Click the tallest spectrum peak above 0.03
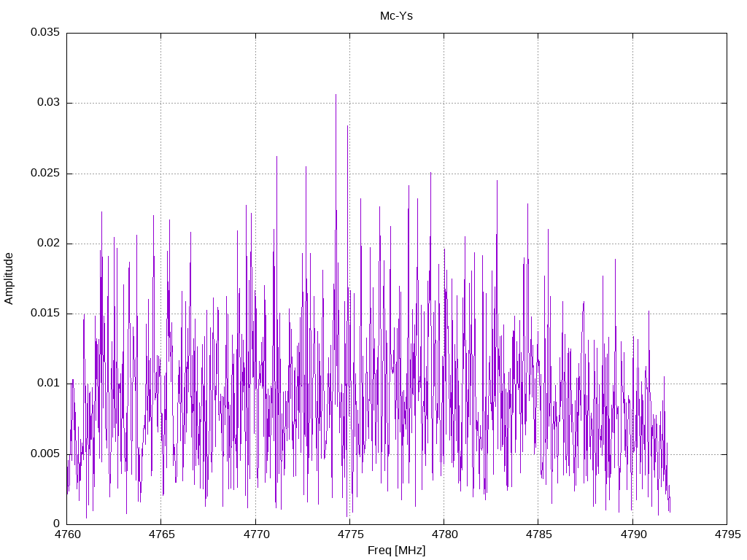This screenshot has width=747, height=560. pyautogui.click(x=336, y=96)
